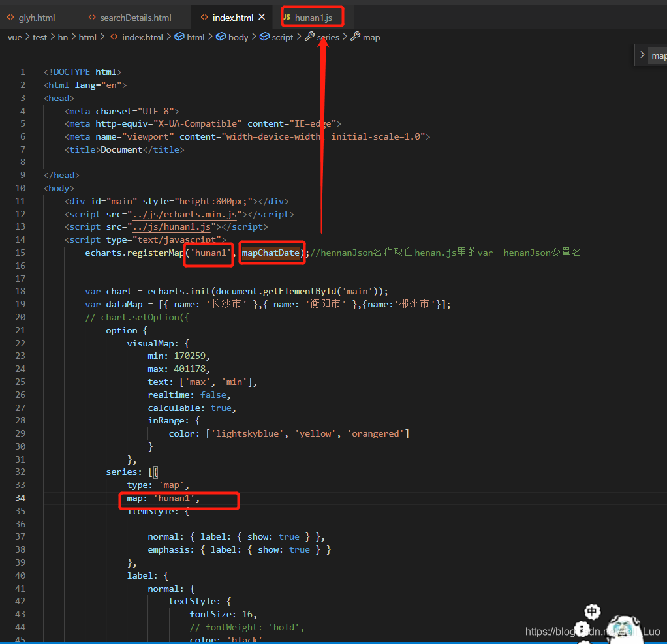This screenshot has width=667, height=644.
Task: Click the title Document tag
Action: 124,149
